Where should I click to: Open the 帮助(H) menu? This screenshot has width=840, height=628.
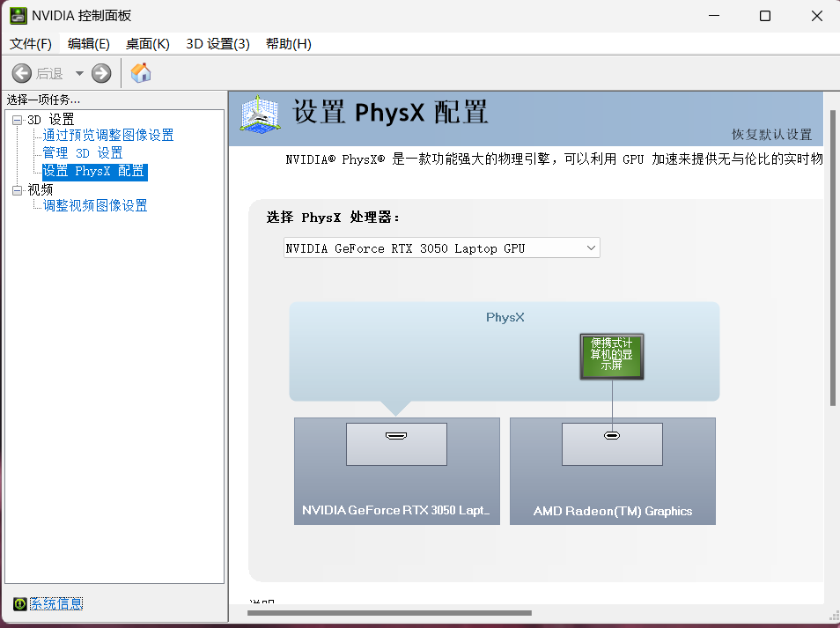288,44
